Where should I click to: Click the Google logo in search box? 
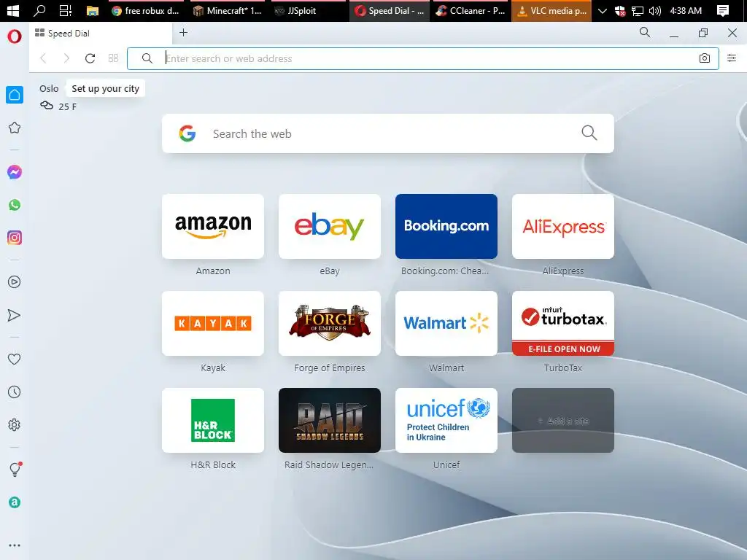click(x=187, y=133)
